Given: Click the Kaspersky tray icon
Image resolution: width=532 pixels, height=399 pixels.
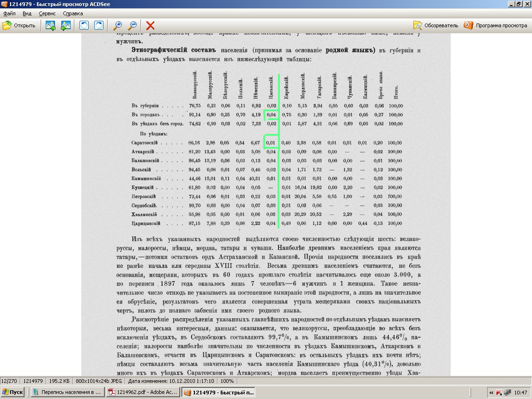Looking at the screenshot, I should pos(499,393).
